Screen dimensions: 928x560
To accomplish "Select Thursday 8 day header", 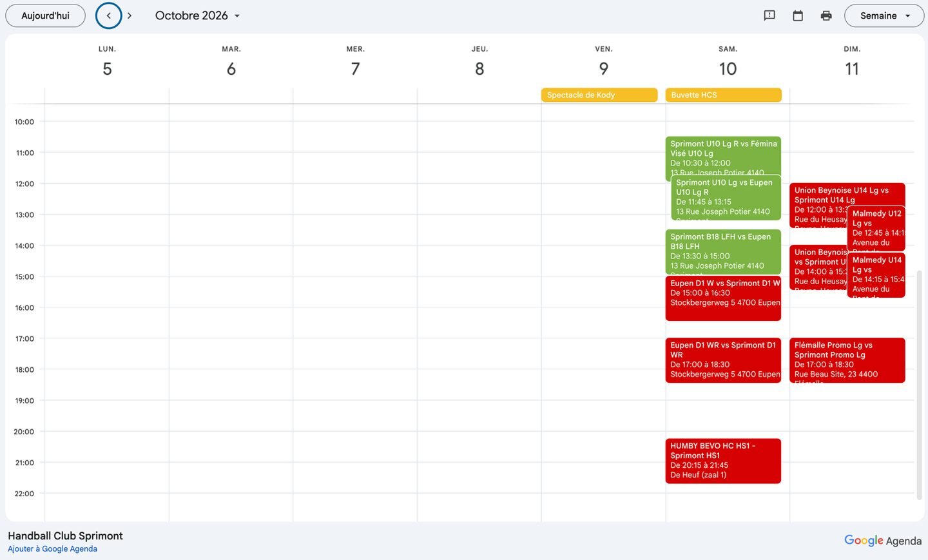I will (479, 62).
